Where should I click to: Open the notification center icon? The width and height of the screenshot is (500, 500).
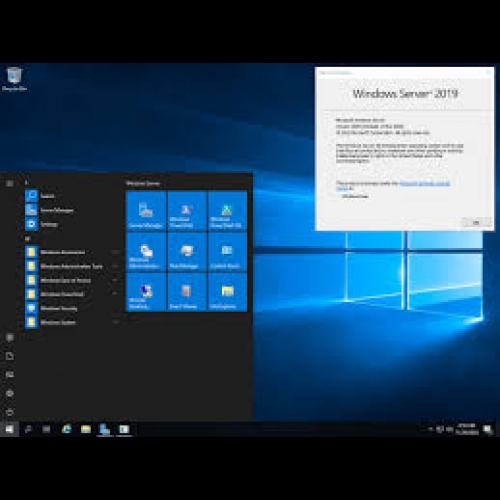pos(488,430)
